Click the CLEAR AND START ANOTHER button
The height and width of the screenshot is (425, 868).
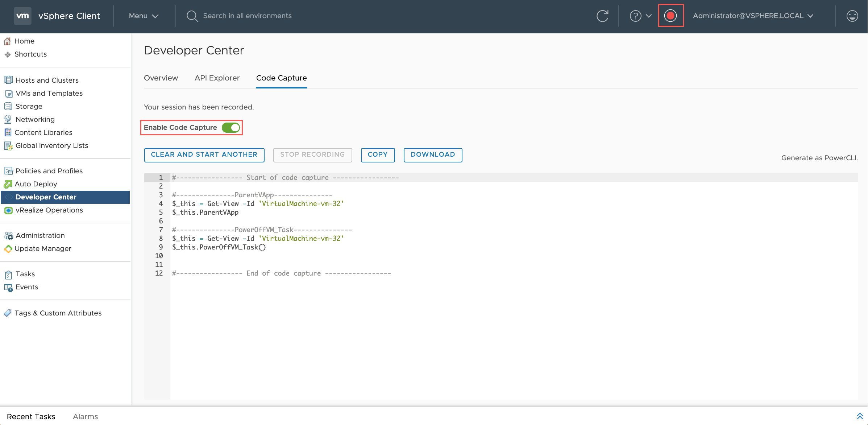tap(204, 155)
